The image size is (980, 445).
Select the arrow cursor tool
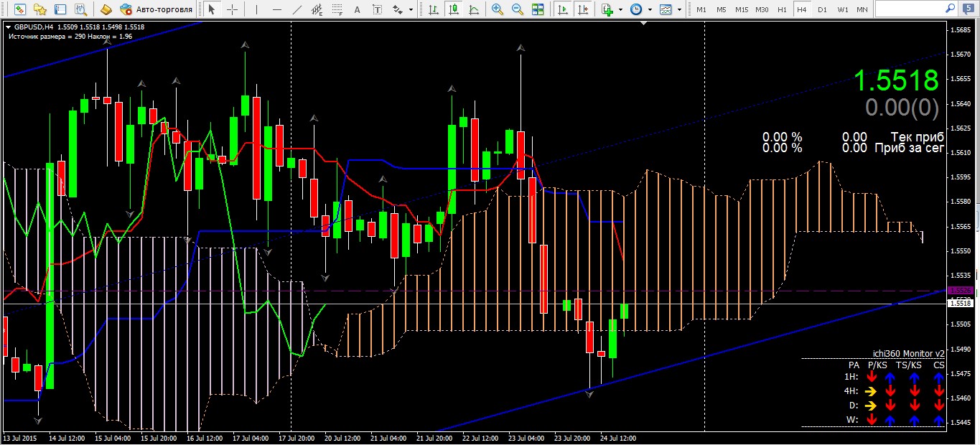click(x=211, y=9)
